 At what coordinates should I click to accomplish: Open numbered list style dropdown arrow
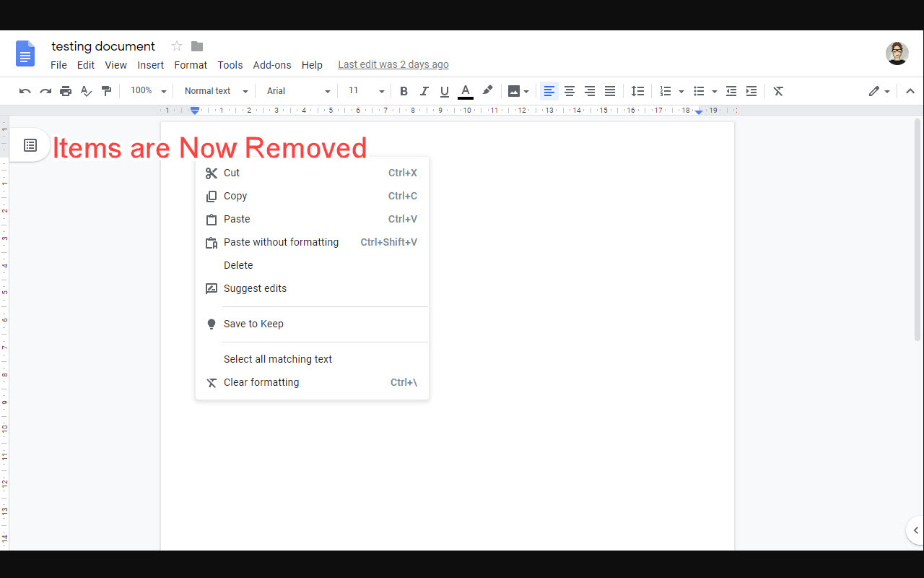[681, 92]
